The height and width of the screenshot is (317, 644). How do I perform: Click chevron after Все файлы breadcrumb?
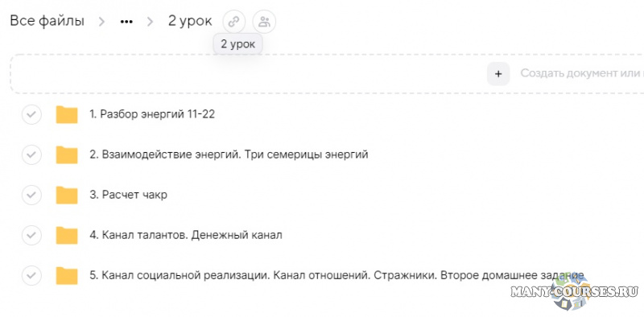point(101,22)
